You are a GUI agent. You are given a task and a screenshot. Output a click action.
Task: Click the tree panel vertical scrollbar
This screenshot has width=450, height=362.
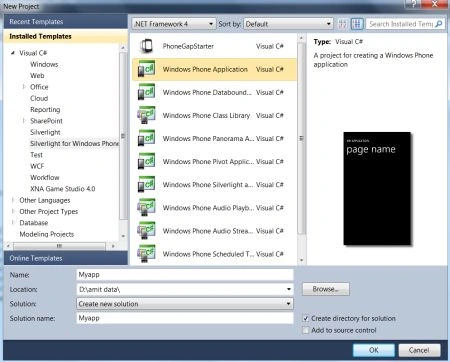point(123,135)
